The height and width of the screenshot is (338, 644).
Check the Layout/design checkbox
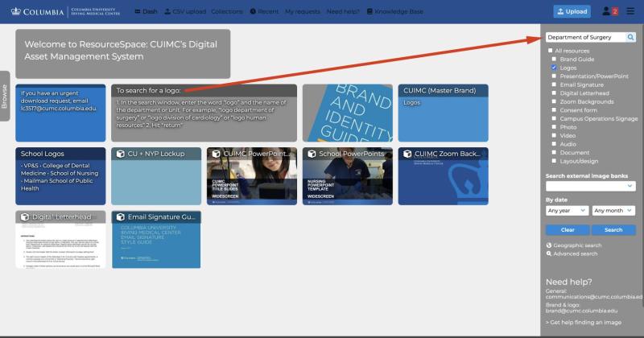click(554, 161)
